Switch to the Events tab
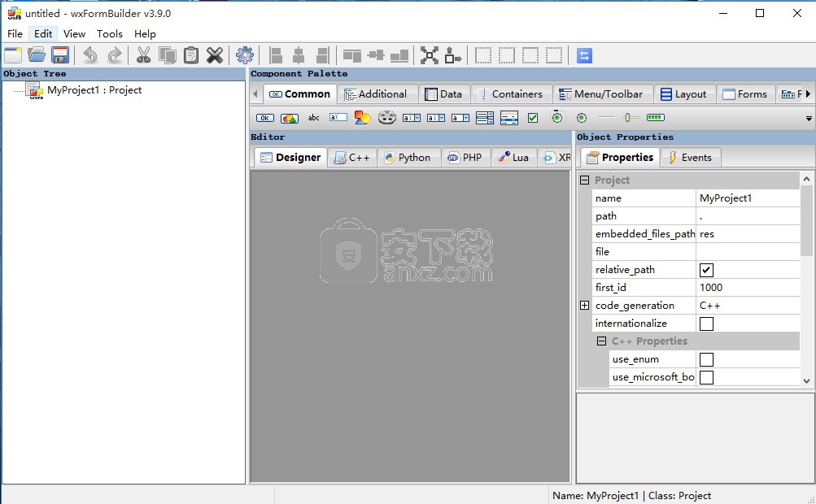Image resolution: width=816 pixels, height=504 pixels. pos(690,158)
